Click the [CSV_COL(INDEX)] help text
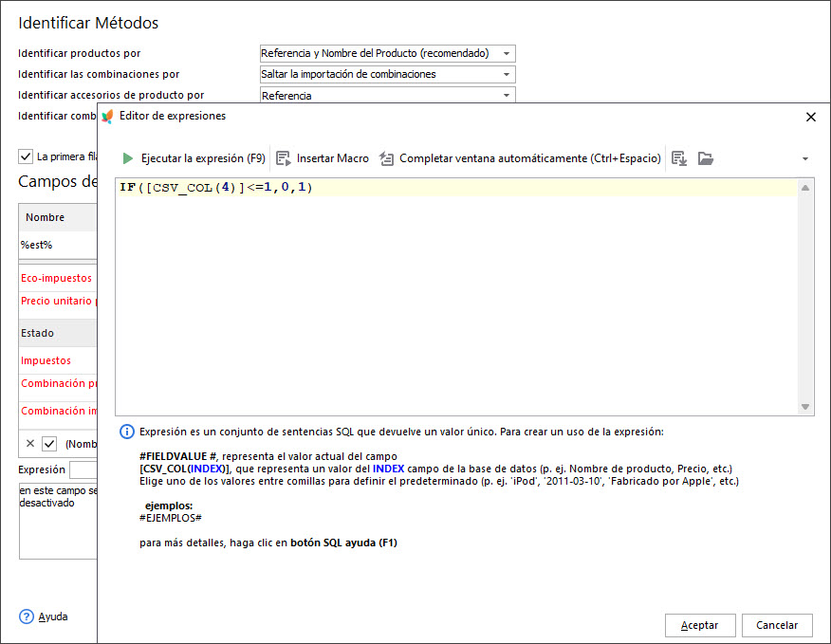 [x=184, y=469]
